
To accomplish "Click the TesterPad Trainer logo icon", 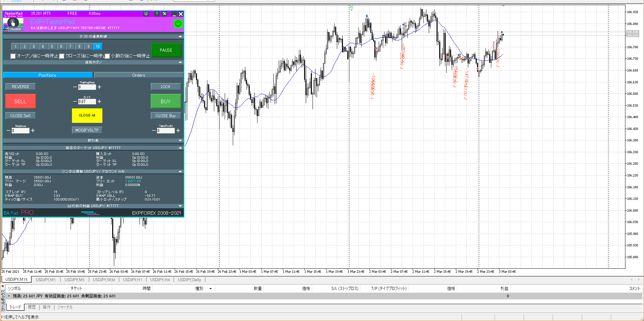I will (x=13, y=24).
